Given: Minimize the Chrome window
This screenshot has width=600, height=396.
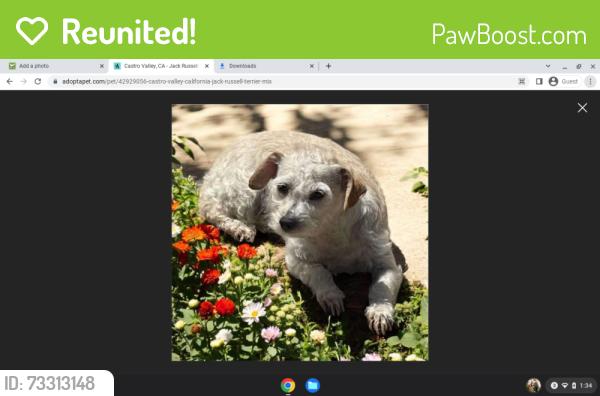Looking at the screenshot, I should [565, 67].
